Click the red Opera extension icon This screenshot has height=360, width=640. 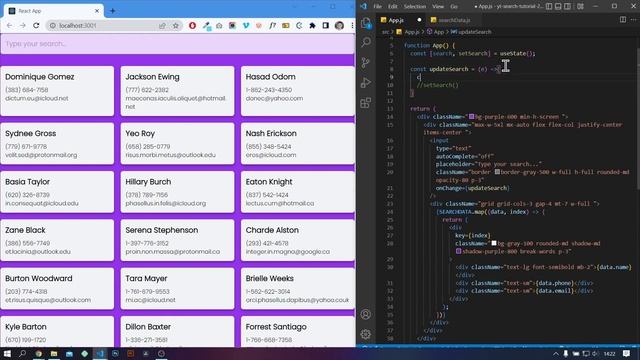pos(192,25)
